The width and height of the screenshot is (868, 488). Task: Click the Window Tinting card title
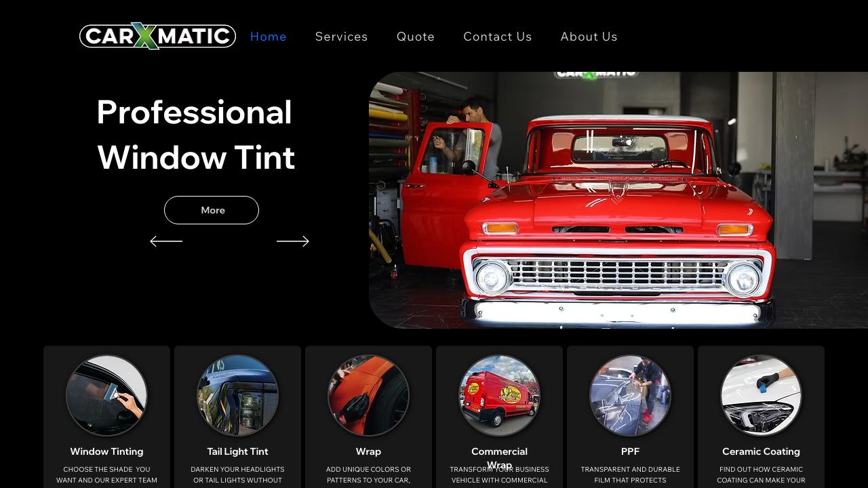point(106,451)
